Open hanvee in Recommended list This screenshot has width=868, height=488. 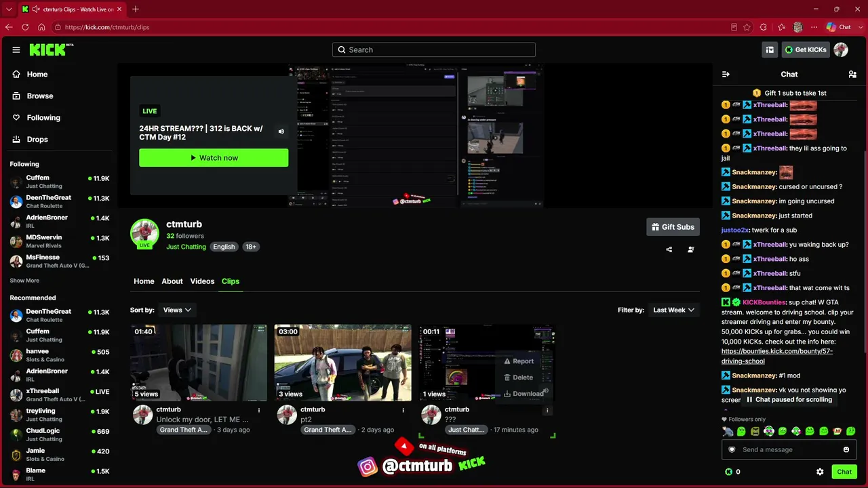(x=60, y=355)
